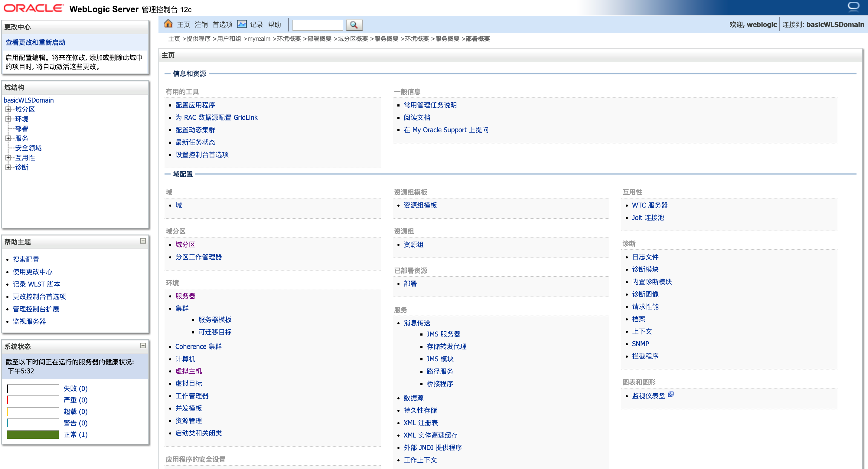Open 管理控制台扩展 help topic
Screen dimensions: 868x469
36,309
